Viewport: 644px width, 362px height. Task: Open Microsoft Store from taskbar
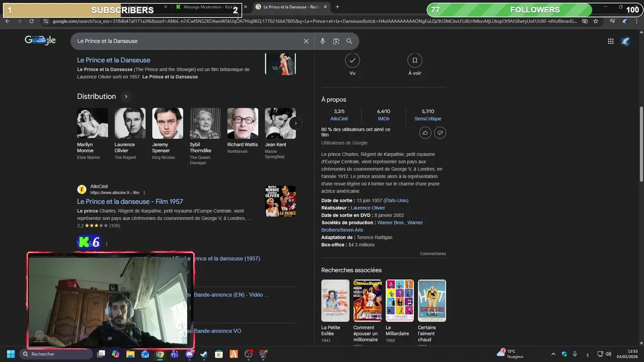coord(219,354)
